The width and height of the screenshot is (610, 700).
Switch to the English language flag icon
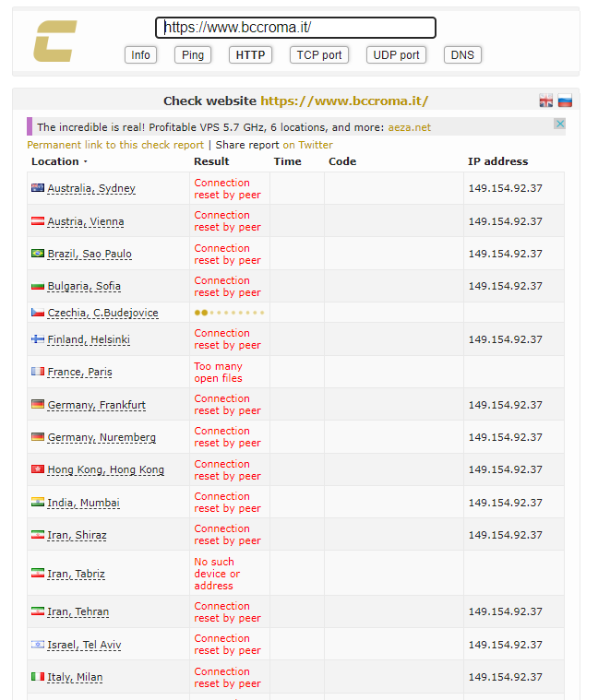pyautogui.click(x=546, y=101)
